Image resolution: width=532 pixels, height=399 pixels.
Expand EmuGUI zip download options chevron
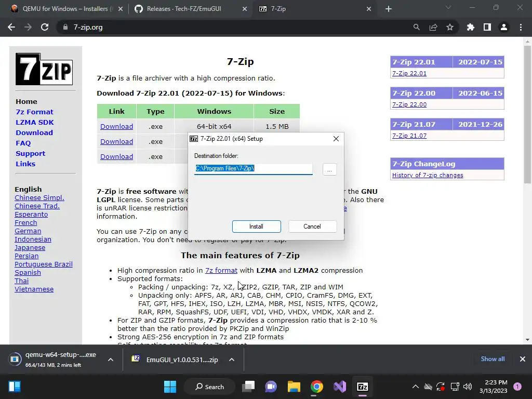point(232,360)
